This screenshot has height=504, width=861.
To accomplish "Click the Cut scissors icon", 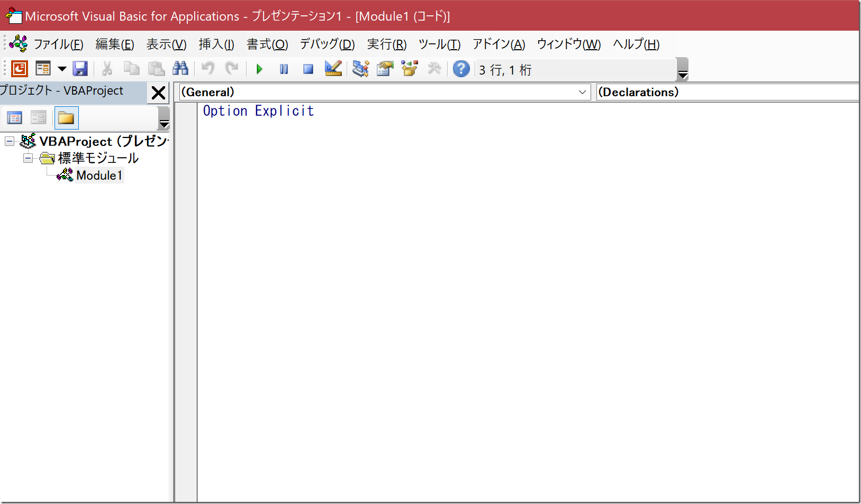I will pos(107,69).
